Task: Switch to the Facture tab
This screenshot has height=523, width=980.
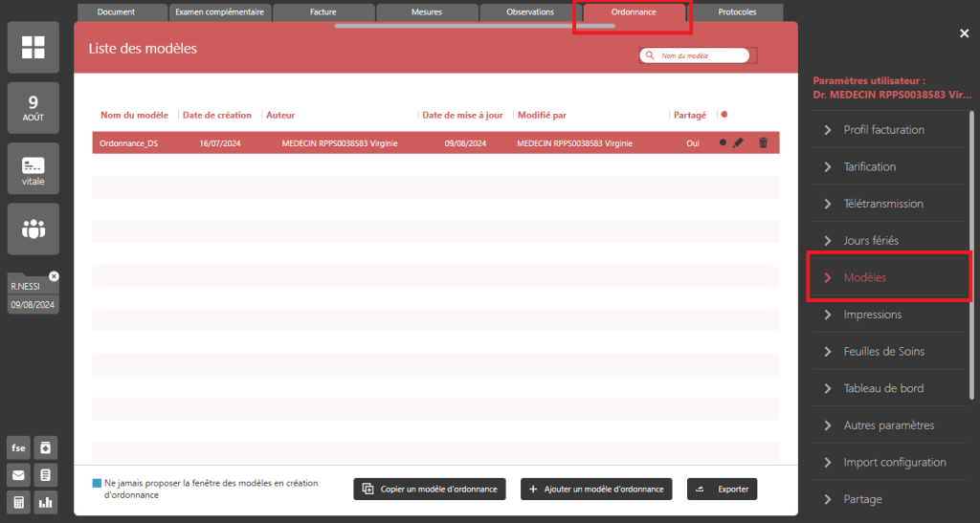Action: pyautogui.click(x=323, y=12)
